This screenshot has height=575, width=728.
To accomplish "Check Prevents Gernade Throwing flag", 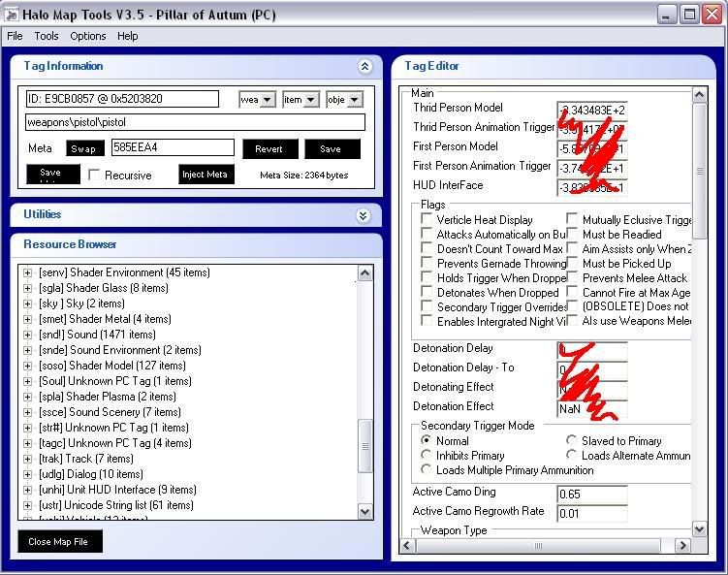I will pos(427,263).
